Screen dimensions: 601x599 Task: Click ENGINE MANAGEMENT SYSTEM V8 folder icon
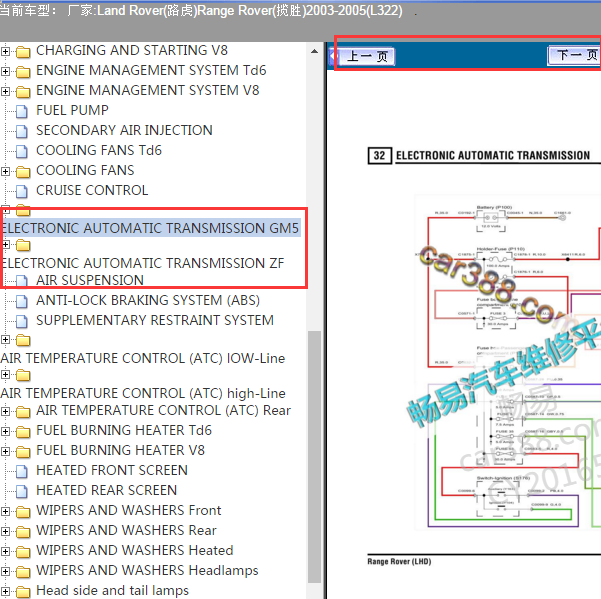(x=23, y=92)
